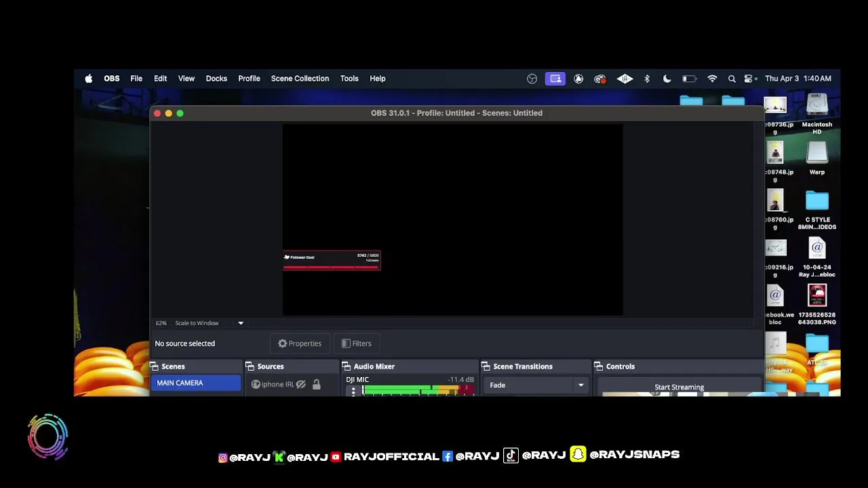Click the globe icon of iphone IRL source
868x488 pixels.
[256, 384]
